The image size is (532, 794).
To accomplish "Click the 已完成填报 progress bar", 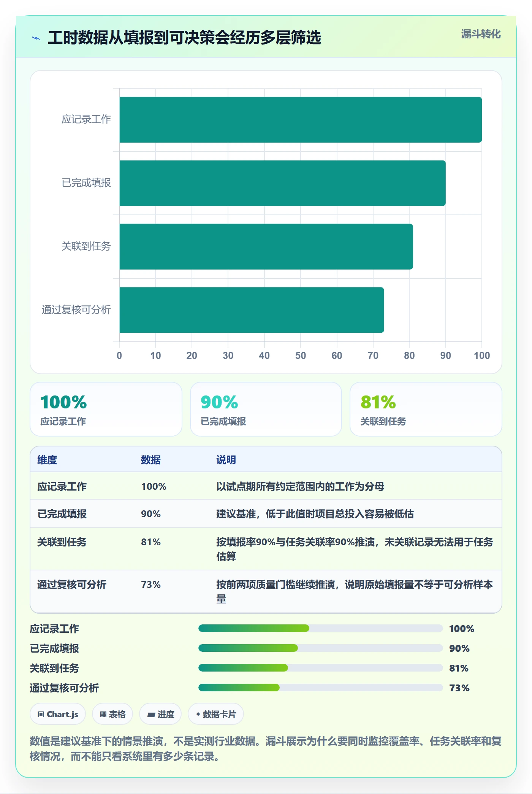I will pos(320,648).
